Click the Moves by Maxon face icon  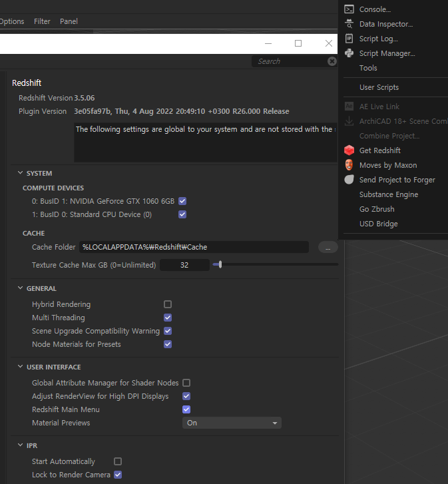349,165
